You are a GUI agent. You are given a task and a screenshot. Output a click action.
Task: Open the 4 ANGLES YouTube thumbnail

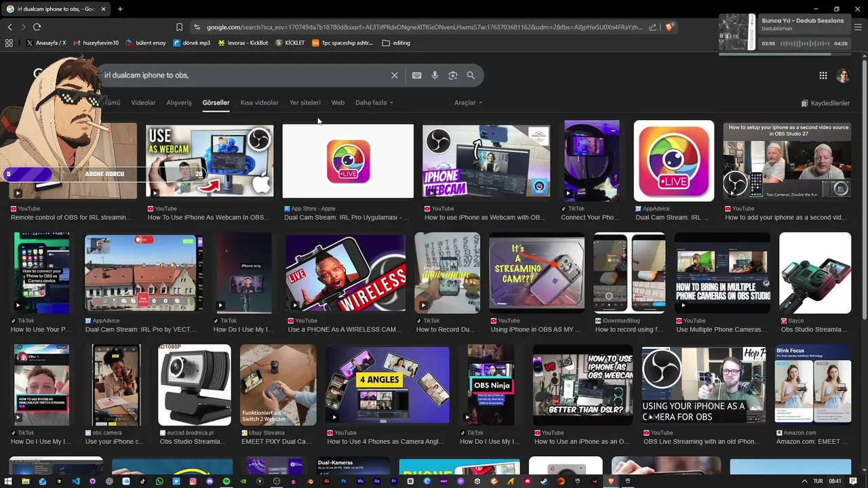coord(387,385)
